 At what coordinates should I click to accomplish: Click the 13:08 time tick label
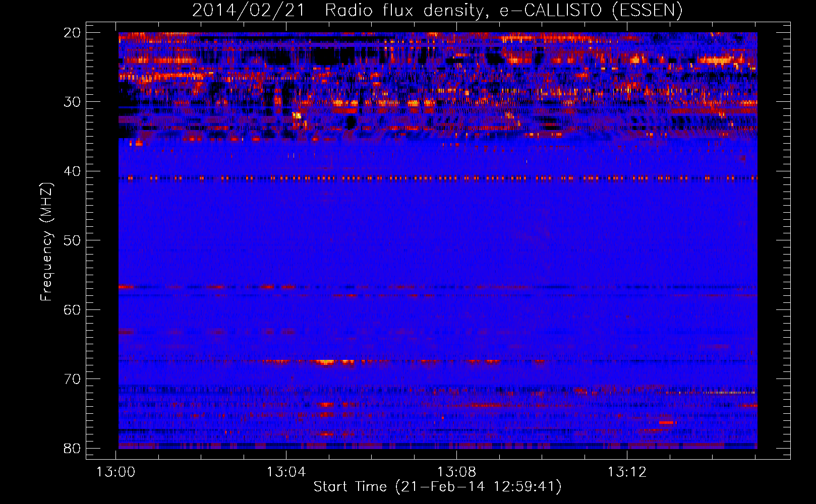click(456, 472)
